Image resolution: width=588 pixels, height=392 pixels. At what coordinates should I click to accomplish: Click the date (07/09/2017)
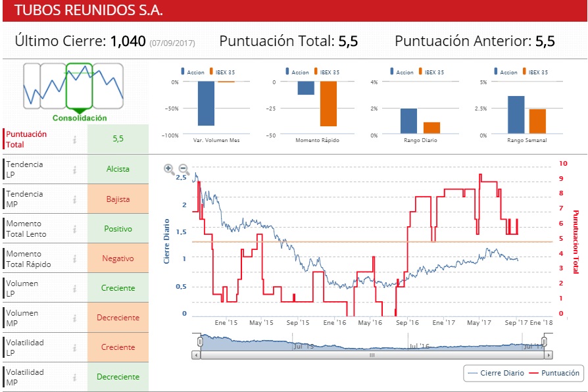pyautogui.click(x=172, y=43)
